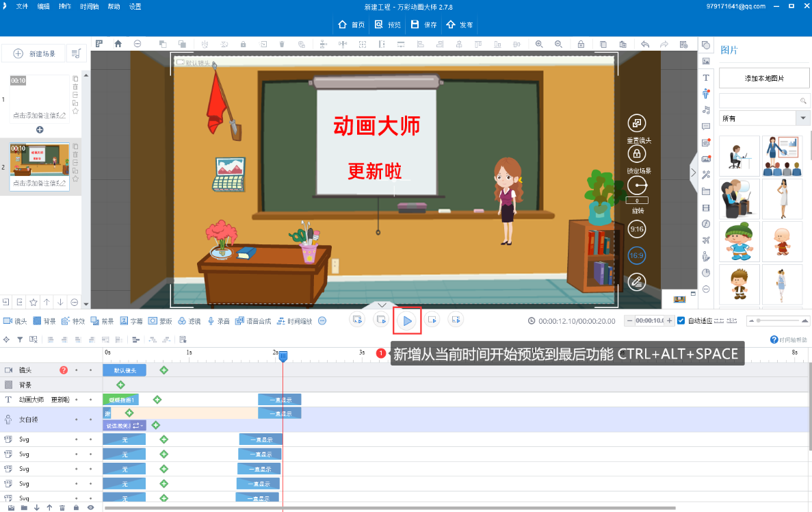Switch canvas to 9:16 aspect ratio
The image size is (812, 512).
(x=636, y=229)
